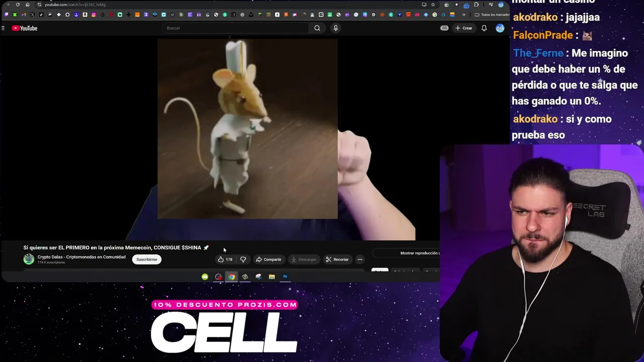Expand the bookmarks overflow chevron
Viewport: 644px width, 362px height.
click(464, 15)
